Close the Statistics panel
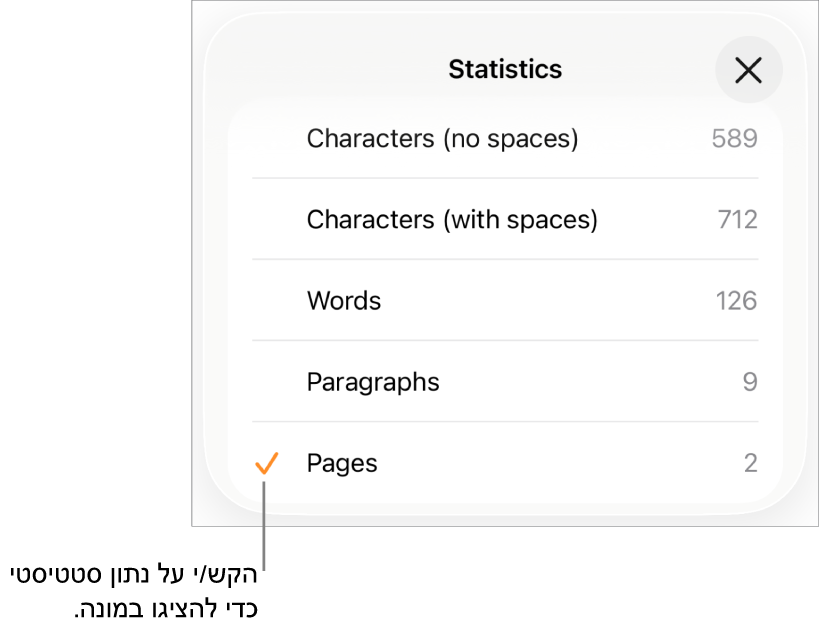The width and height of the screenshot is (819, 628). [748, 70]
